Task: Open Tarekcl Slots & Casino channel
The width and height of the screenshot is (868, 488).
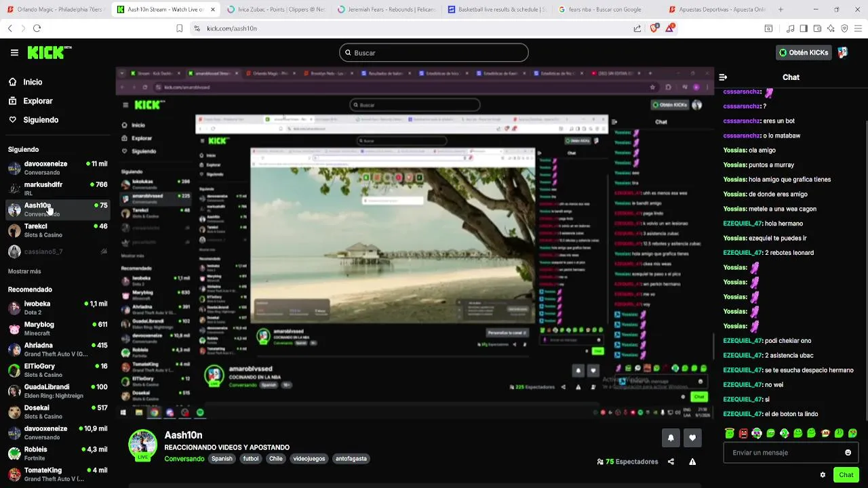Action: coord(57,230)
